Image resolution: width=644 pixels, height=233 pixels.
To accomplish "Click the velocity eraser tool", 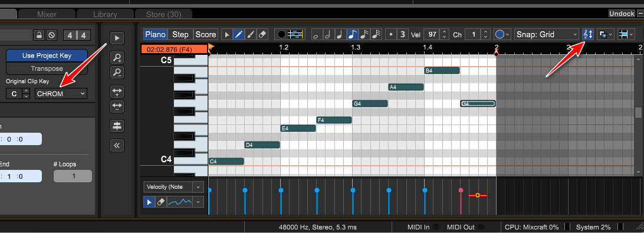I will (161, 202).
